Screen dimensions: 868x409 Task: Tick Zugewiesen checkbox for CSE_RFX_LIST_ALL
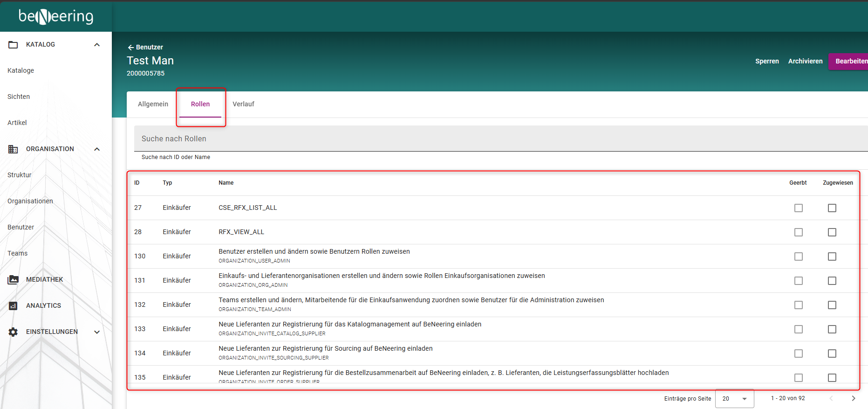coord(832,208)
